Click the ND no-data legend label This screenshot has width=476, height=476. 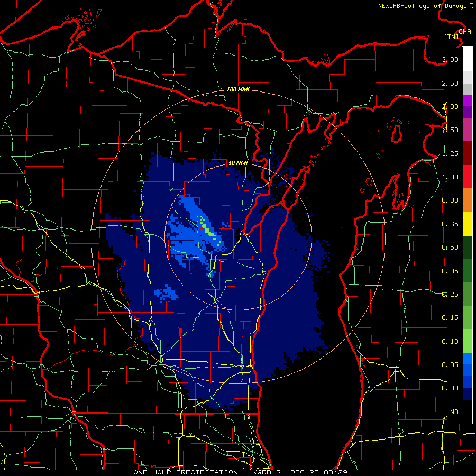pyautogui.click(x=454, y=412)
